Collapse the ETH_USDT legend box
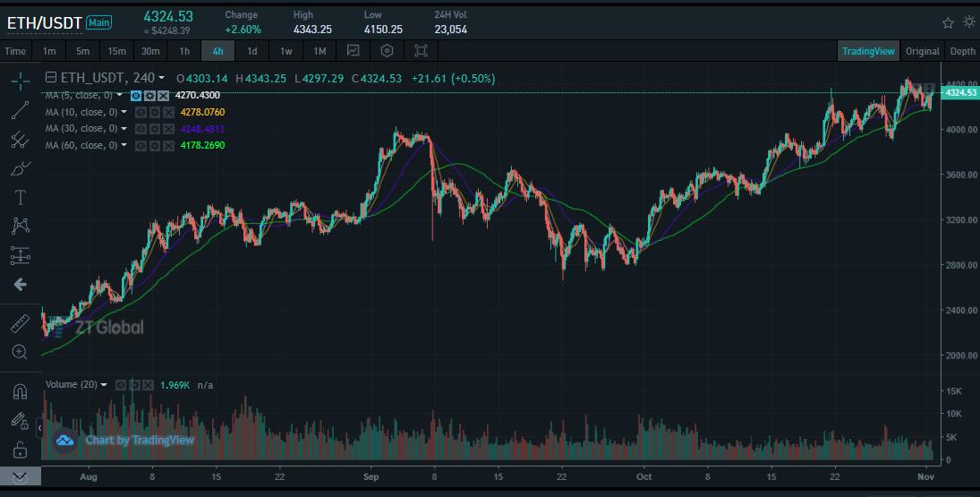The width and height of the screenshot is (980, 497). coord(50,78)
